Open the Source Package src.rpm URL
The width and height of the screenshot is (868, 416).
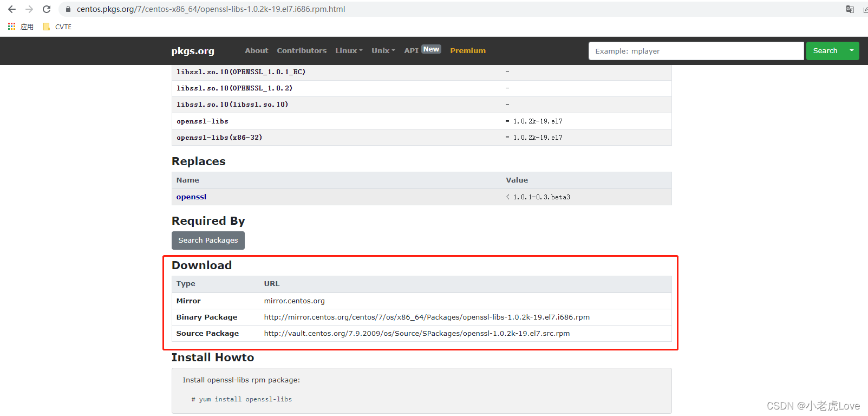click(x=417, y=334)
